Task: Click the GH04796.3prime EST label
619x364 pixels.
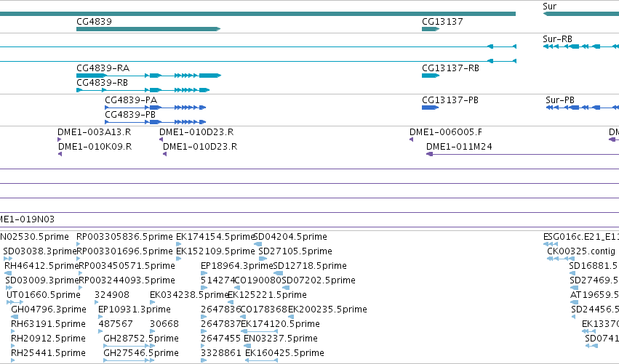Action: tap(49, 310)
